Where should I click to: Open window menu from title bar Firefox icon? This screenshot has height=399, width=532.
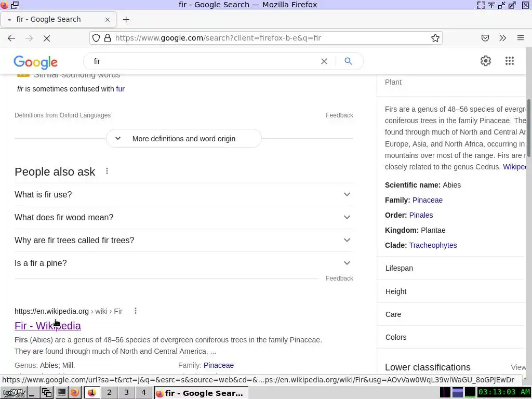(x=4, y=5)
